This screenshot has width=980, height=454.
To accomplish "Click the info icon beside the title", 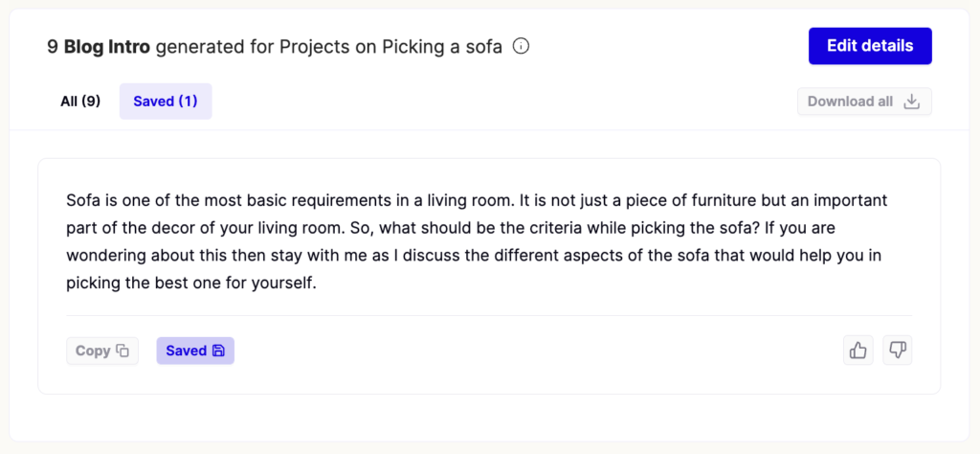I will pyautogui.click(x=521, y=46).
